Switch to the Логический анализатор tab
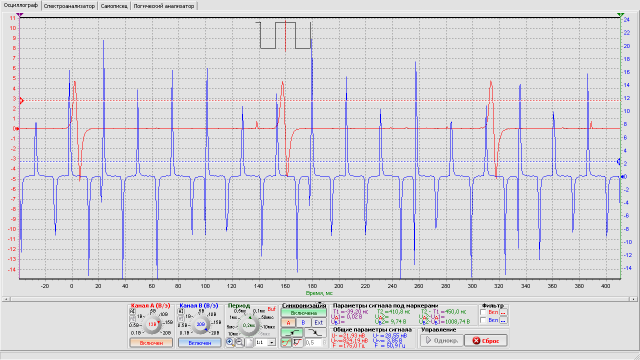The image size is (640, 360). point(164,6)
